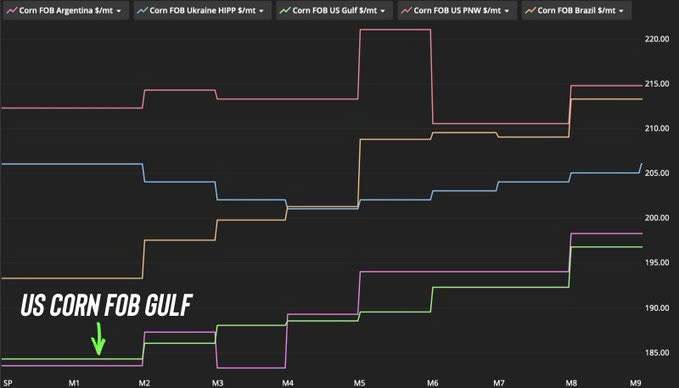
Task: Expand the Corn FOB Ukraine HIPP dropdown arrow
Action: (262, 11)
